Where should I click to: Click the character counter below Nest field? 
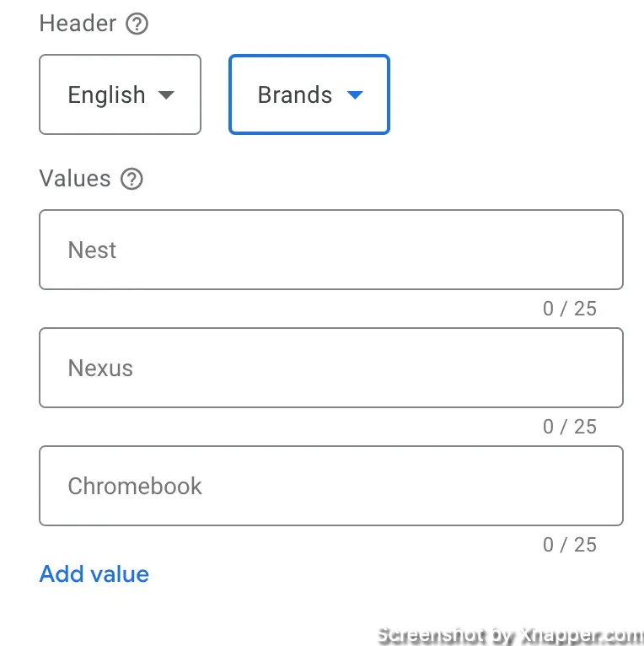click(569, 309)
